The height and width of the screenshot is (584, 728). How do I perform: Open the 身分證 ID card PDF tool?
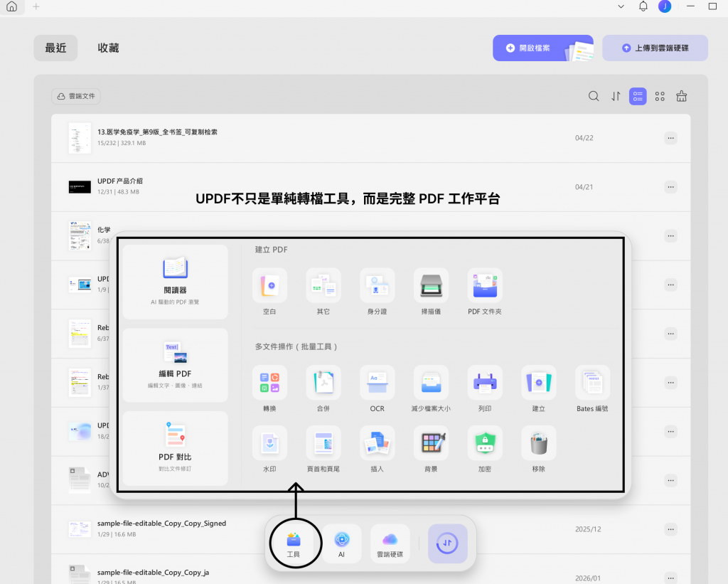(x=377, y=285)
